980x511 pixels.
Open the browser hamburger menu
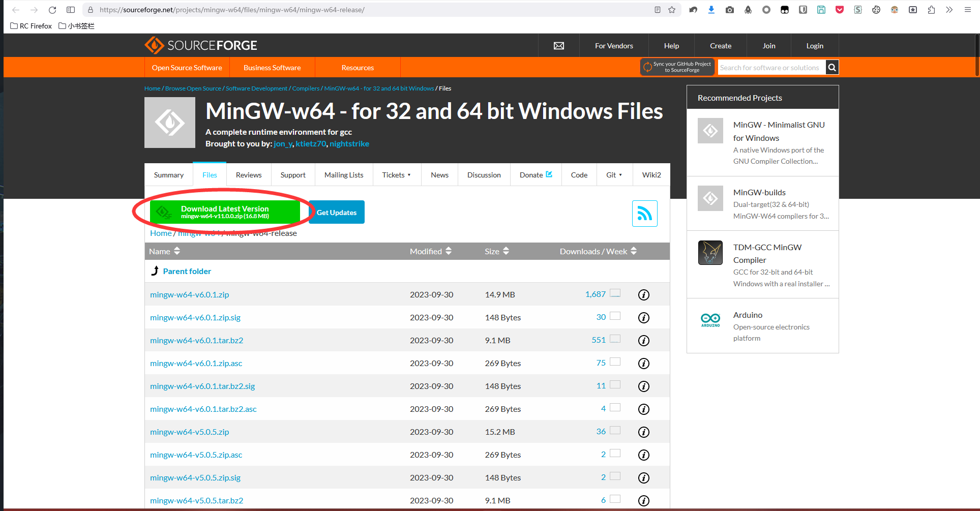click(968, 10)
